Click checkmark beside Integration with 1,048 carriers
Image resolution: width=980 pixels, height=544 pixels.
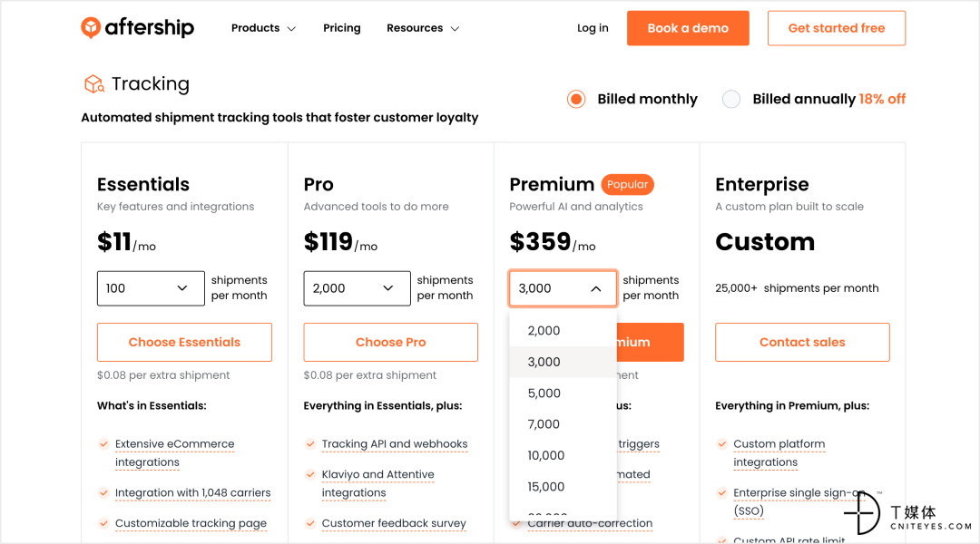[x=103, y=493]
